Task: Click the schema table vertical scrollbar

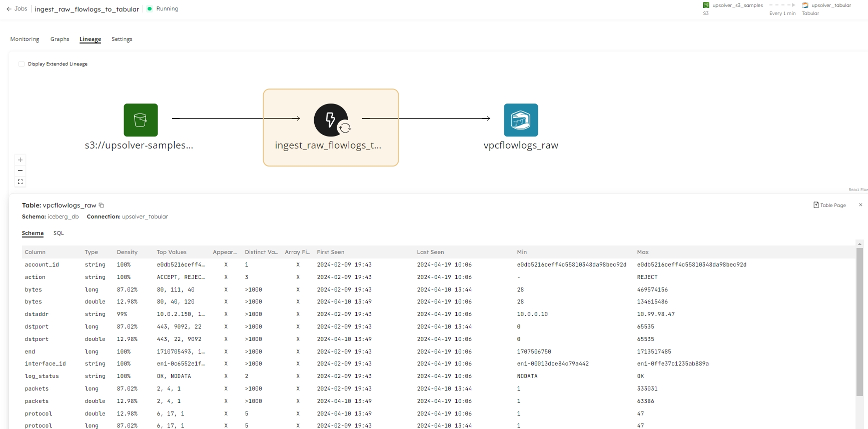Action: click(859, 320)
